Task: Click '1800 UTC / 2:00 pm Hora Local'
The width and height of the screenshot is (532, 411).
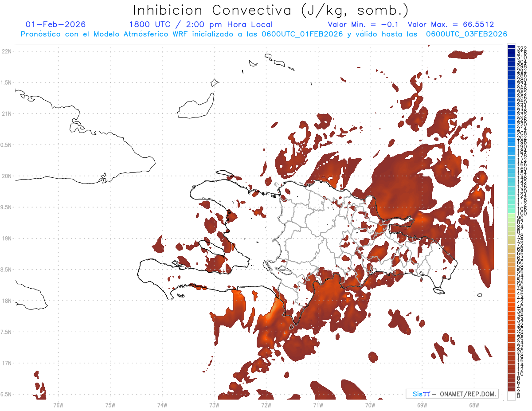Action: (201, 25)
